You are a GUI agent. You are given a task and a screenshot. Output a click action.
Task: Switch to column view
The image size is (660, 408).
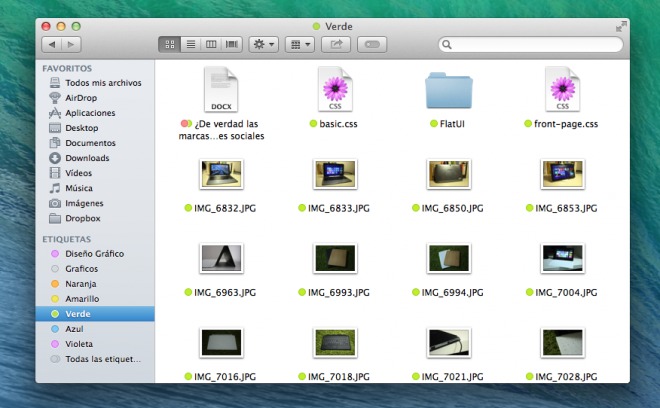pos(211,44)
